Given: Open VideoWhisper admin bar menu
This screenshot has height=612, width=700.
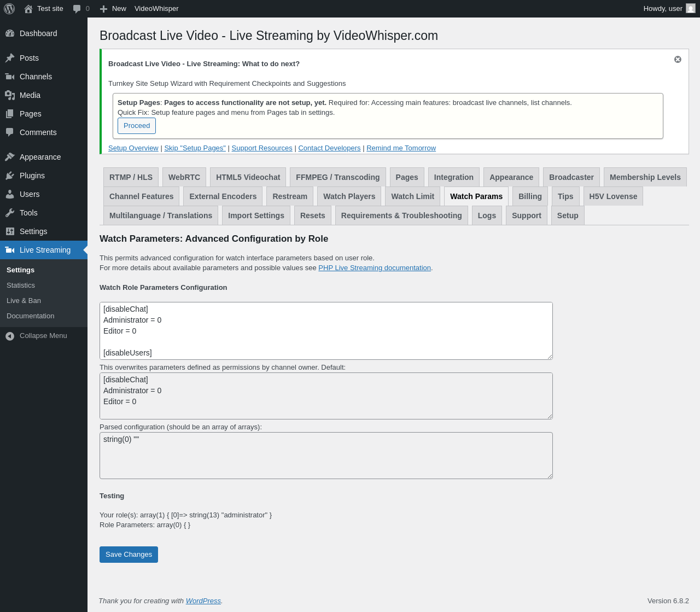Looking at the screenshot, I should pos(156,9).
